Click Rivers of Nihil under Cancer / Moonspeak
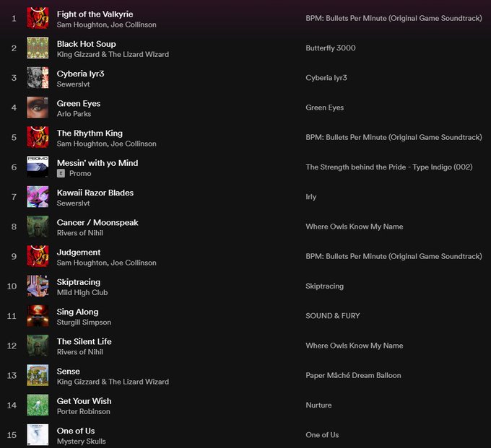Viewport: 491px width, 448px height. click(80, 233)
